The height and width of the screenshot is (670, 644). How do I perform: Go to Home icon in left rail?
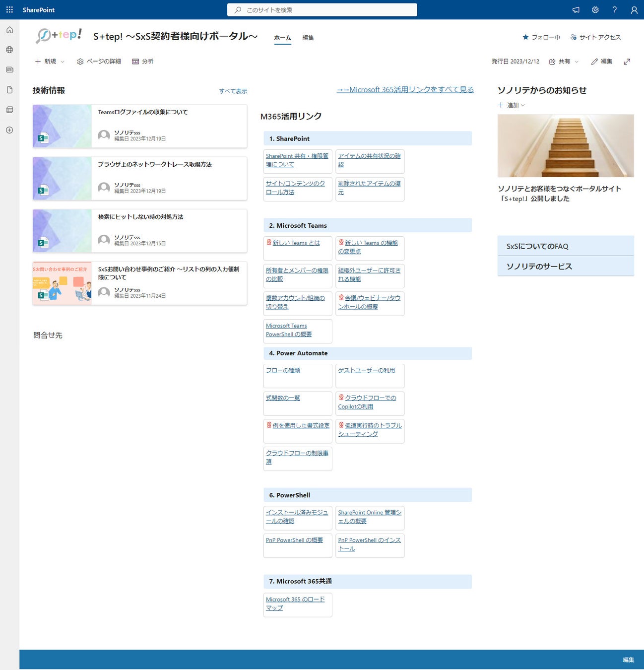coord(9,30)
